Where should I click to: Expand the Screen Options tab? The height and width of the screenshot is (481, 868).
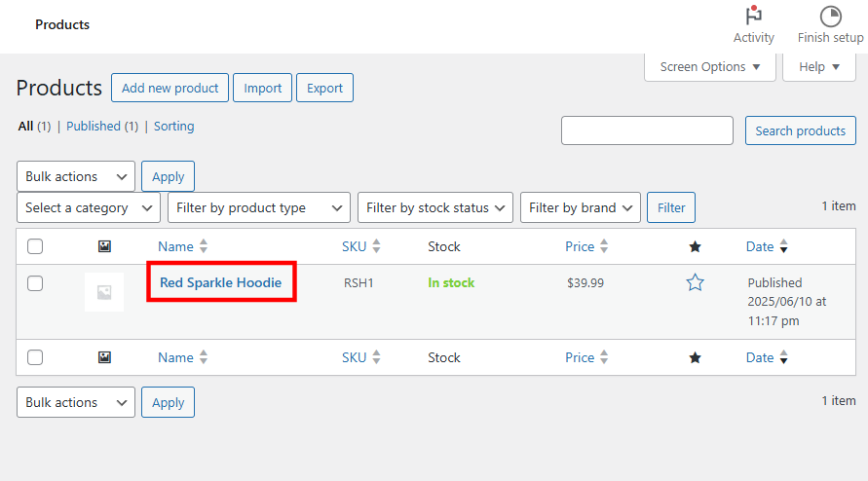tap(709, 67)
